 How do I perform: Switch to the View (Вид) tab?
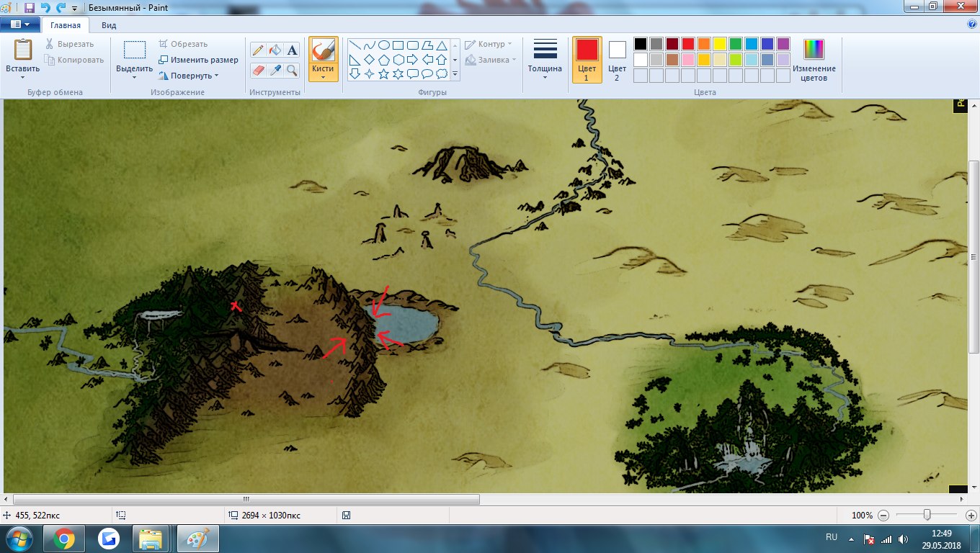coord(109,25)
